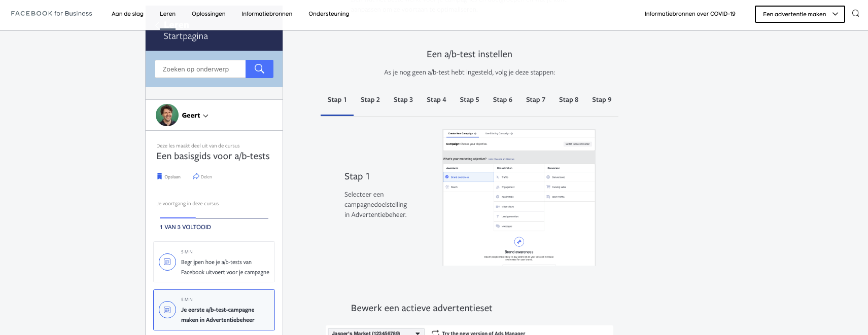This screenshot has width=868, height=335.
Task: Select the Stap 1 tab
Action: [337, 100]
